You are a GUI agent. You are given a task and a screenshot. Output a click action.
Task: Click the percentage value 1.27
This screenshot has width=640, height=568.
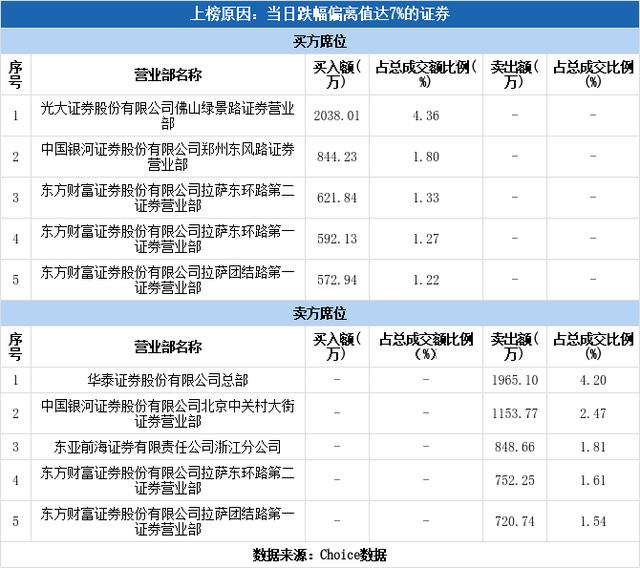pos(426,239)
